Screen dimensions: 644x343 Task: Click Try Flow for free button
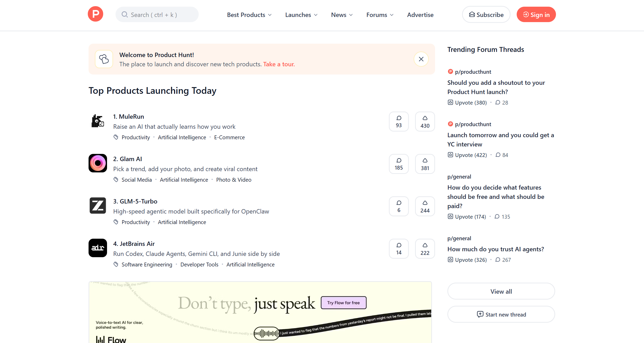coord(343,303)
